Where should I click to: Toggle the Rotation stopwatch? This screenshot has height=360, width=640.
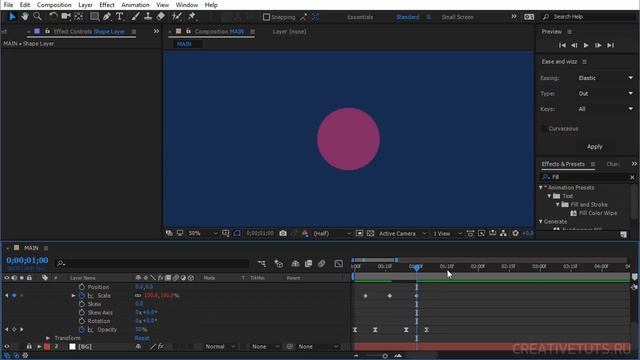point(82,321)
